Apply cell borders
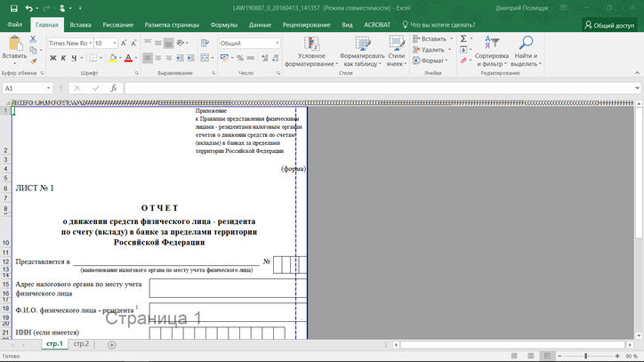 (x=93, y=58)
